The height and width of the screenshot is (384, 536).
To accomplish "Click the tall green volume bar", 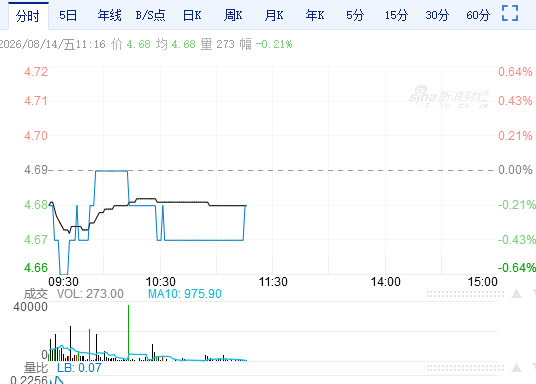I will (129, 332).
